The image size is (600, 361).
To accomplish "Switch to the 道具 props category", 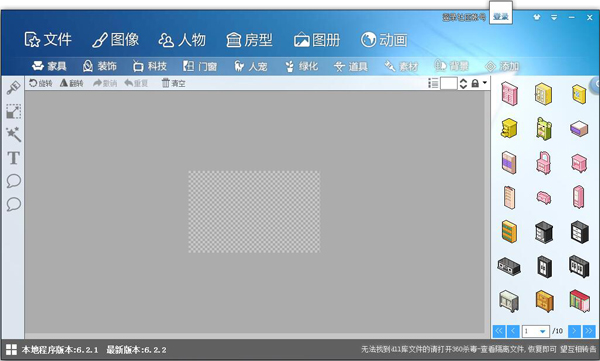I will point(351,66).
